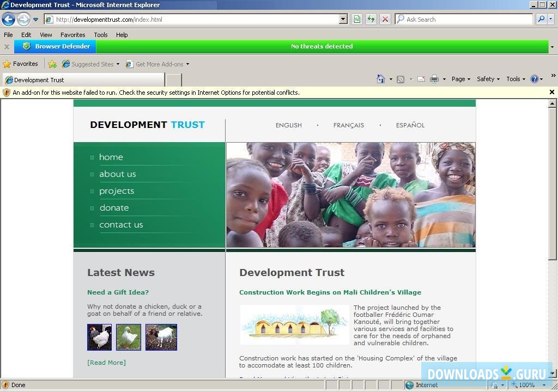The height and width of the screenshot is (392, 558).
Task: Click the [Read More] link
Action: (x=106, y=363)
